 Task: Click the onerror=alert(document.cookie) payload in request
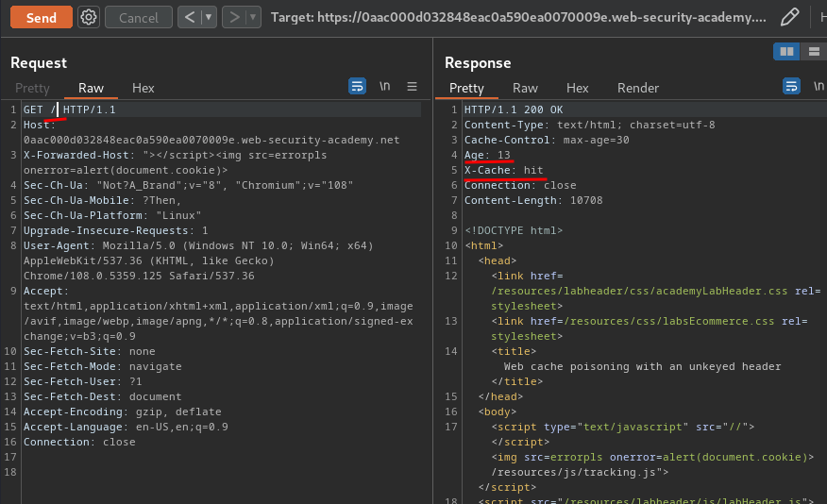tap(126, 170)
